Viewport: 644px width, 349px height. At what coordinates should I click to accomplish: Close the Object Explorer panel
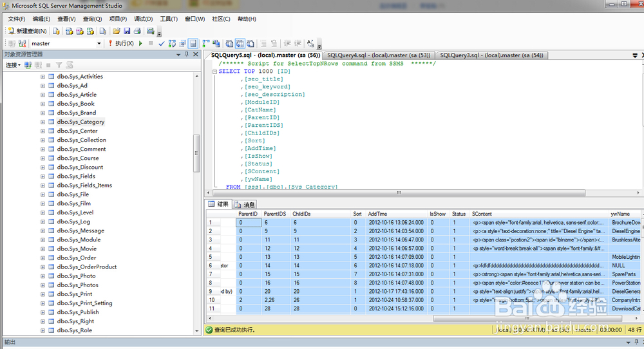pyautogui.click(x=196, y=54)
